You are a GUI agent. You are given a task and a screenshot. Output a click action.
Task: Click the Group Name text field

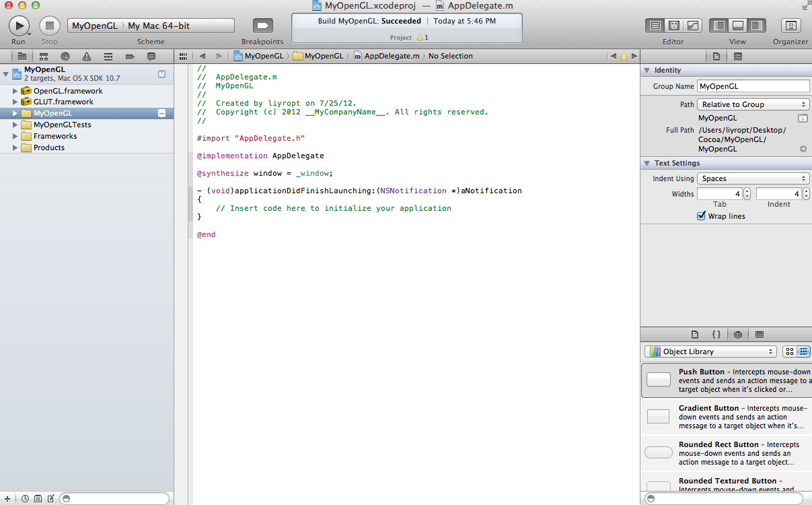coord(753,86)
